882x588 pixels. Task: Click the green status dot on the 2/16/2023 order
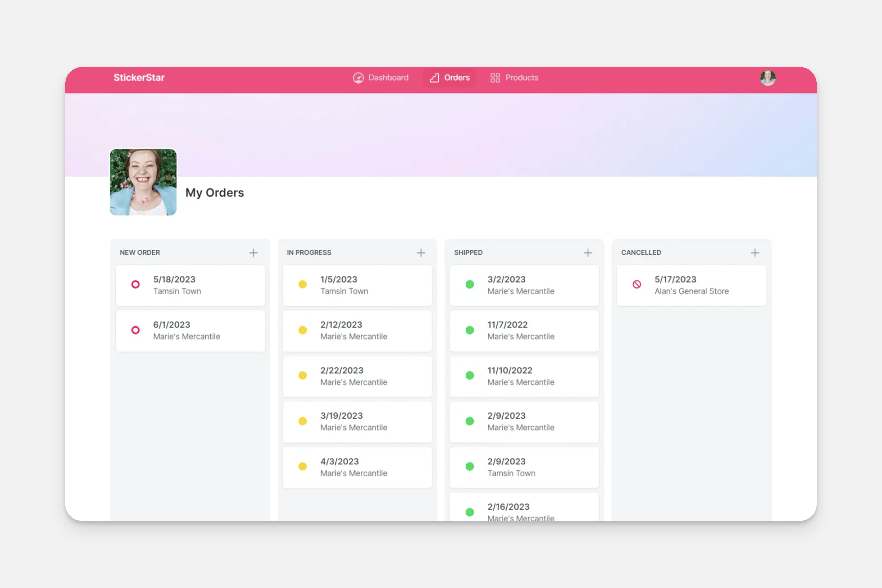coord(470,512)
